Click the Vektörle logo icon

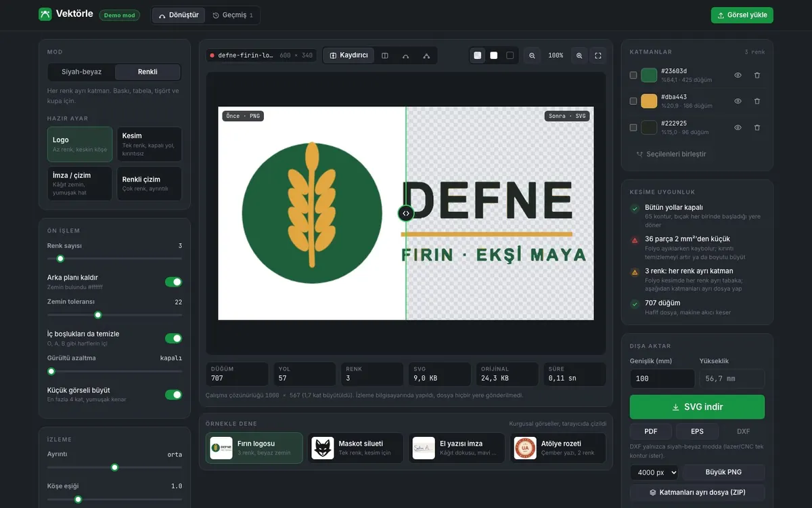click(x=45, y=14)
